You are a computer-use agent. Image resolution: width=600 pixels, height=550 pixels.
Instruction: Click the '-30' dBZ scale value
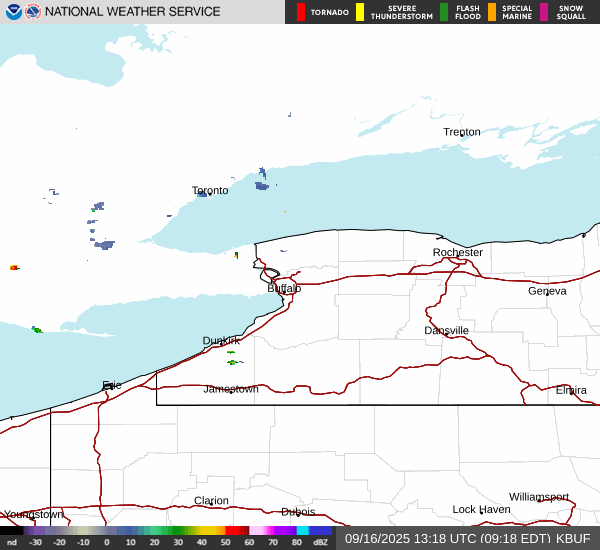36,542
